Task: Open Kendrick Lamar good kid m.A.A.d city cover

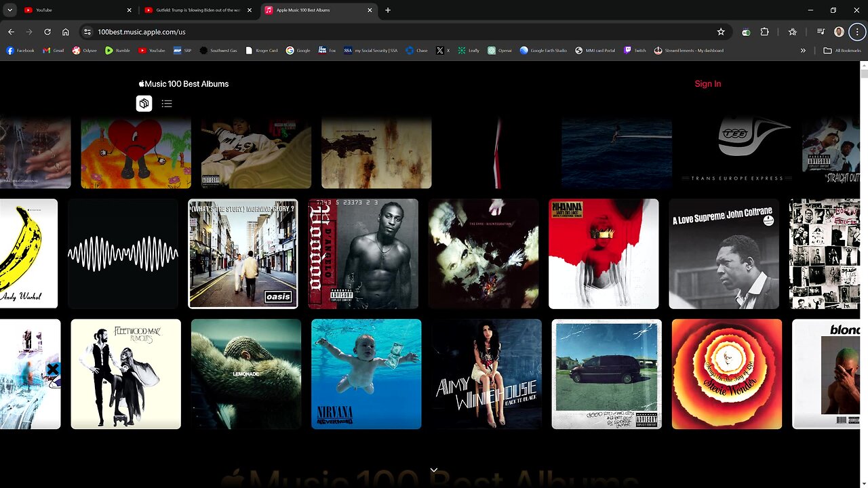Action: pos(607,374)
